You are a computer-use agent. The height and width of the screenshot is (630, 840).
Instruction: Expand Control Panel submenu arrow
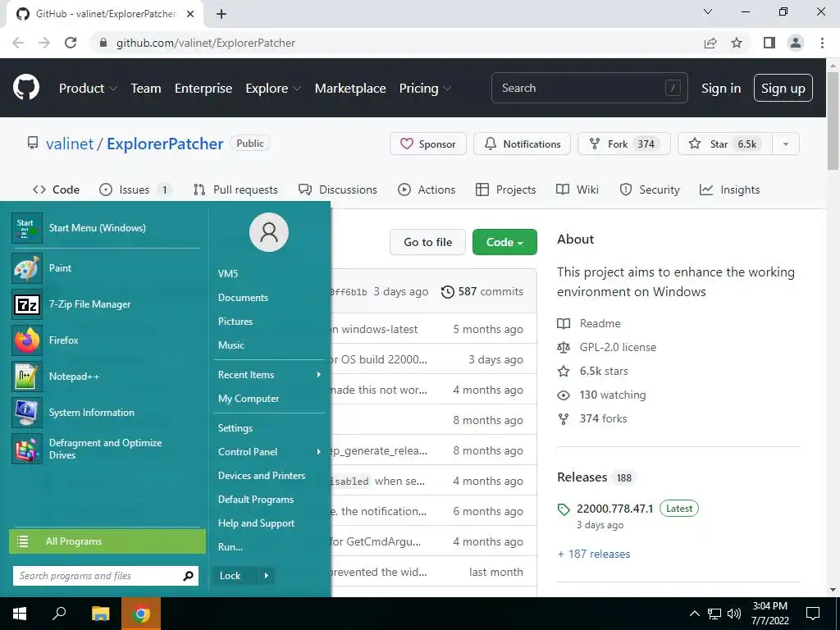coord(319,452)
